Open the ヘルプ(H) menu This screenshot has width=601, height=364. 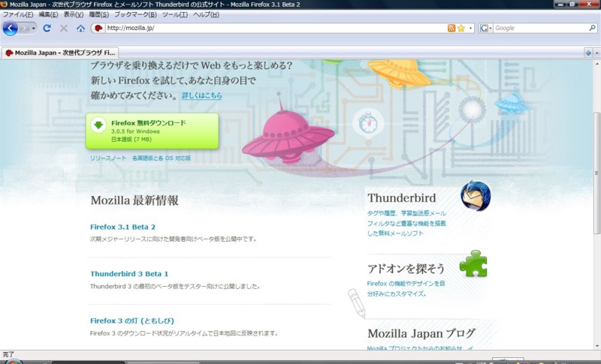tap(206, 14)
